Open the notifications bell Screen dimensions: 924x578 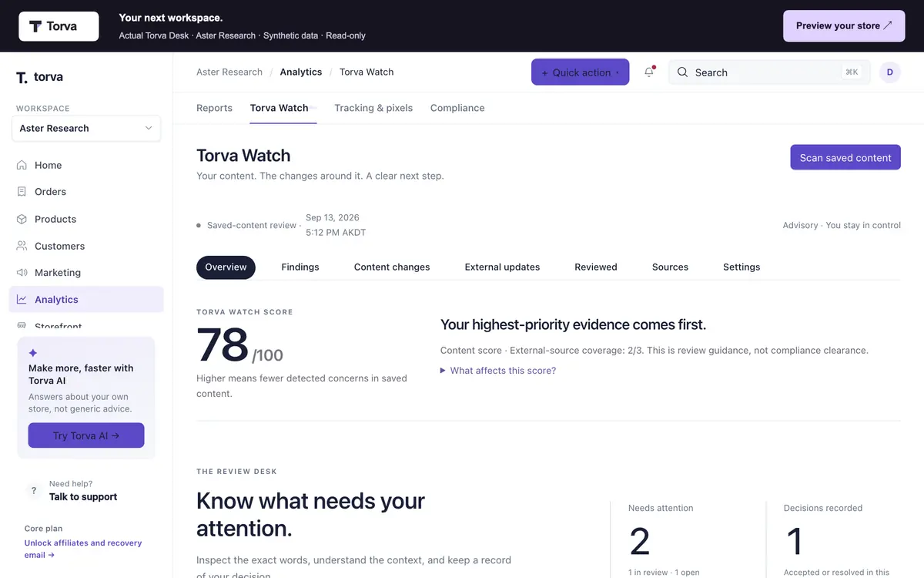(649, 72)
